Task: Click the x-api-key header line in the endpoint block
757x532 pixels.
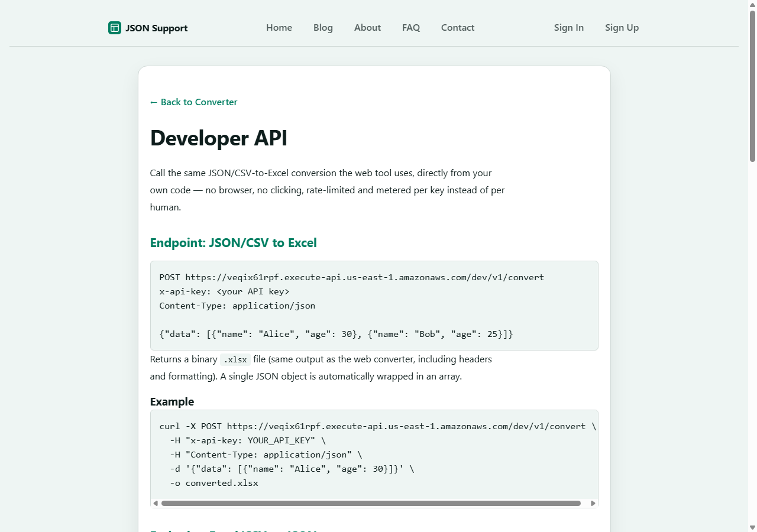Action: pyautogui.click(x=225, y=291)
